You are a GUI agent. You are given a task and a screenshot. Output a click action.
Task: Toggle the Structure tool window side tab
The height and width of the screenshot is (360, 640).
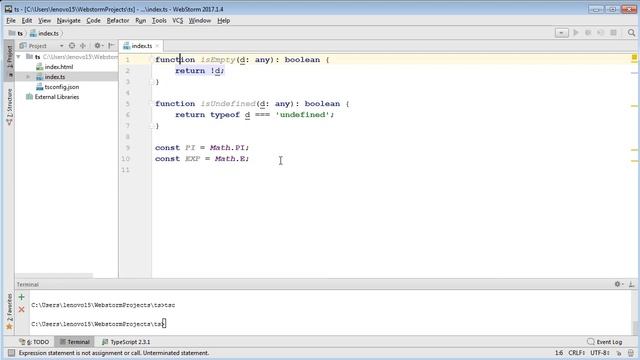9,107
